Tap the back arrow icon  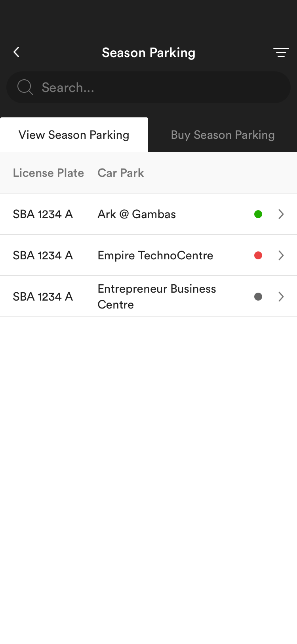(x=16, y=52)
